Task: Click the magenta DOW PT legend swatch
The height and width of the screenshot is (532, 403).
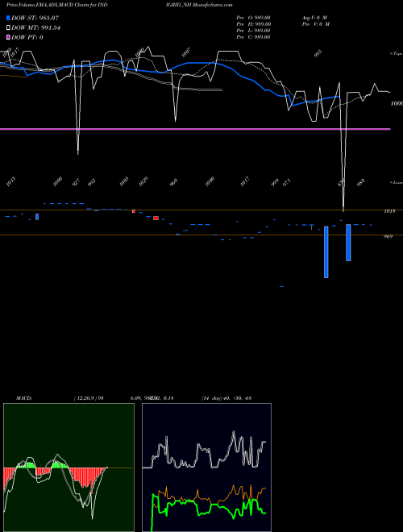Action: (x=8, y=37)
